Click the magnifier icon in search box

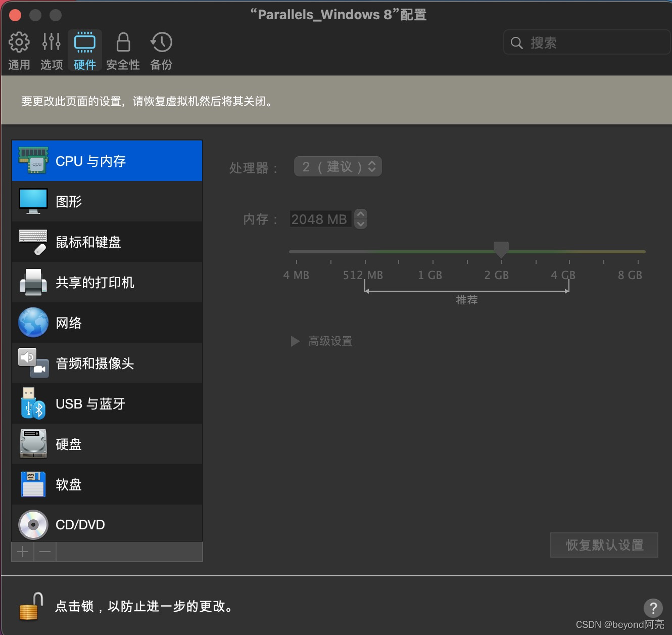[516, 43]
